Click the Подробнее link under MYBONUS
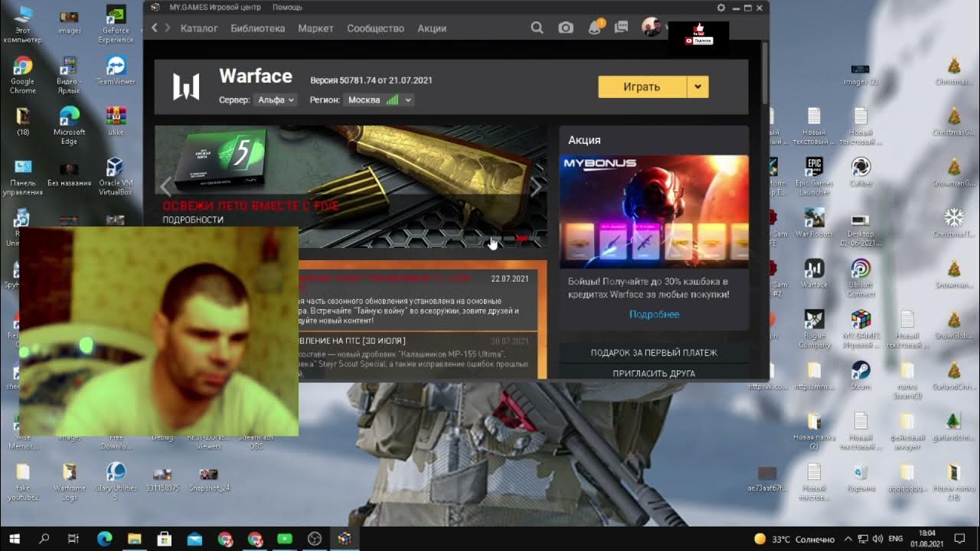 pyautogui.click(x=654, y=315)
